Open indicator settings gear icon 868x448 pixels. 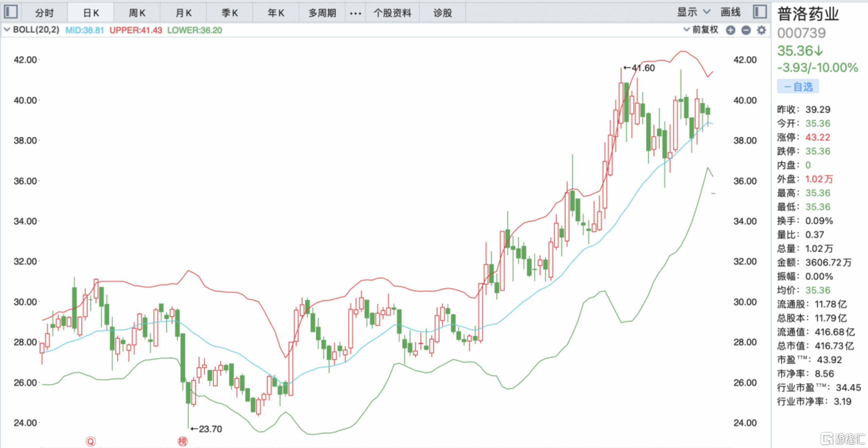tap(762, 30)
